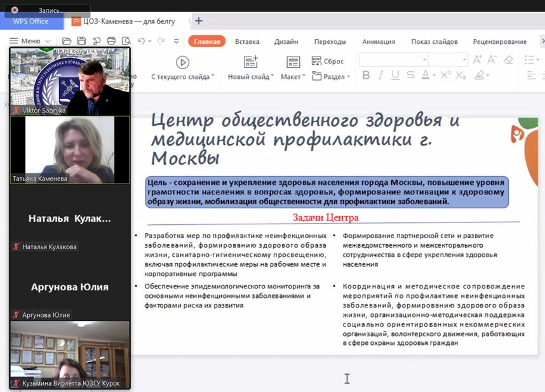Expand the font name dropdown
The image size is (545, 392).
tap(424, 60)
